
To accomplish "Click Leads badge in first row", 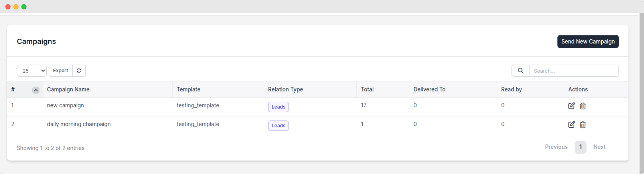I will click(278, 107).
